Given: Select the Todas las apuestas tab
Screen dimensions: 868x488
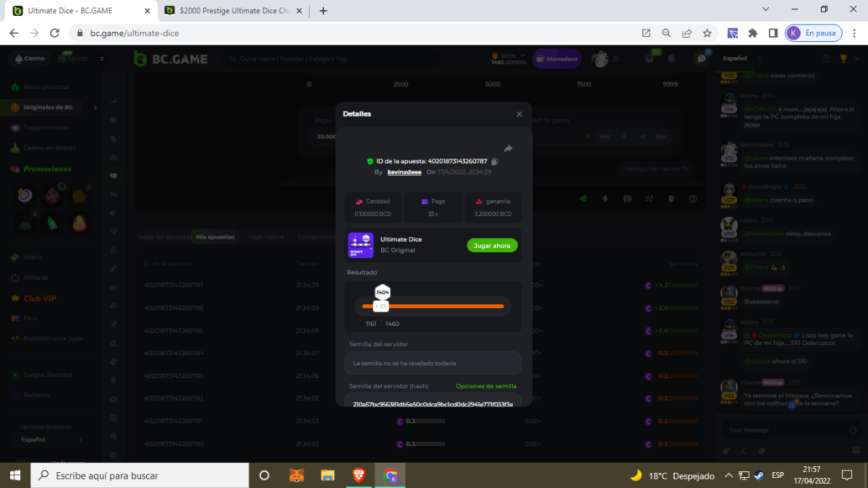Looking at the screenshot, I should [x=162, y=237].
